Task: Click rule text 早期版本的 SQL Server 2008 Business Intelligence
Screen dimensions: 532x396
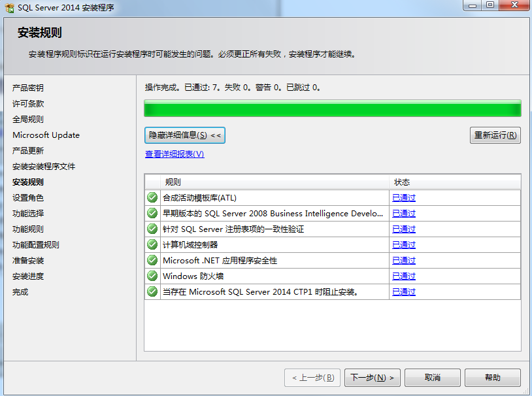Action: [273, 213]
